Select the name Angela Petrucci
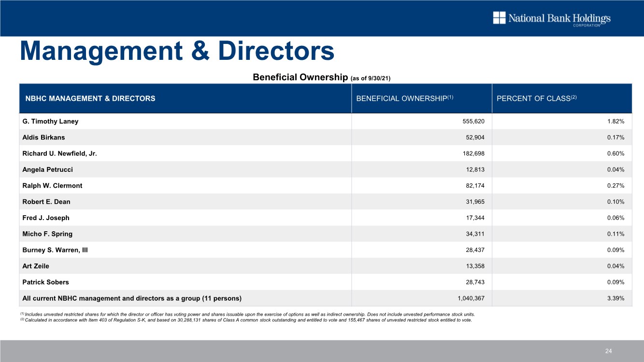This screenshot has width=644, height=362. tap(47, 169)
